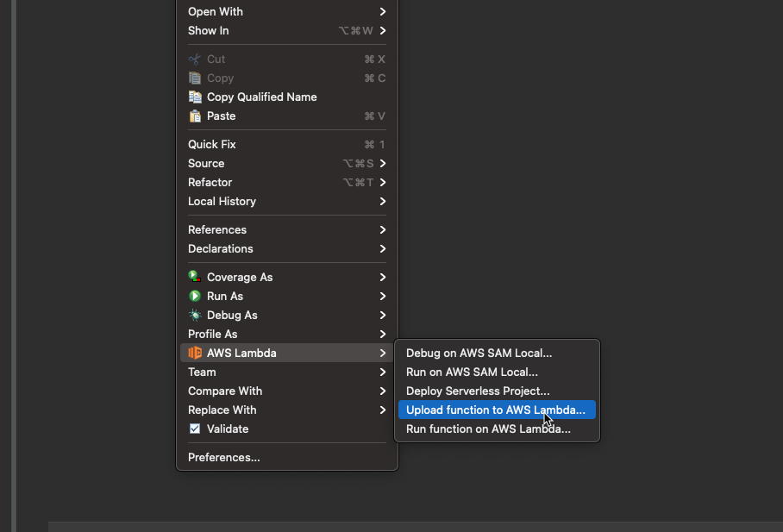Open the Debug As menu entry

tap(287, 316)
